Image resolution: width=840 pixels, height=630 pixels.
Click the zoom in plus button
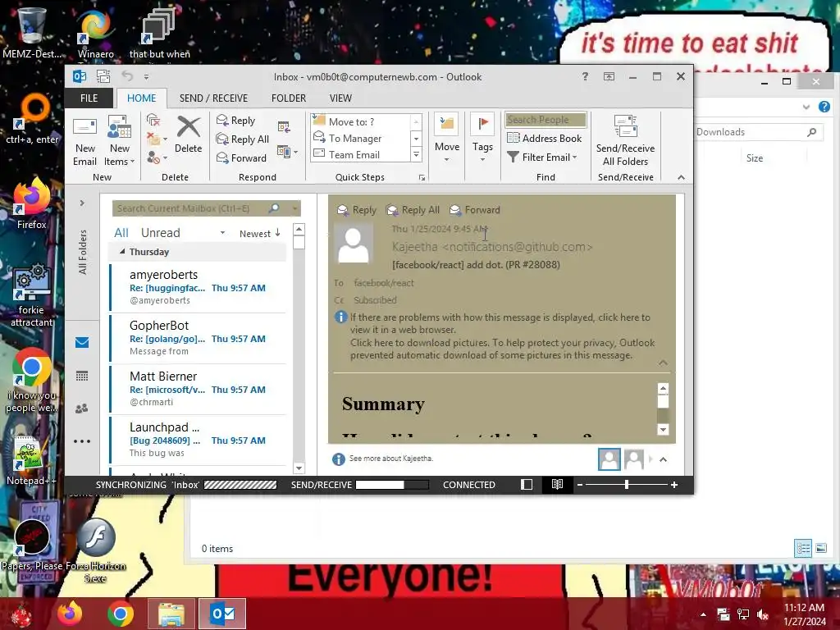click(674, 484)
